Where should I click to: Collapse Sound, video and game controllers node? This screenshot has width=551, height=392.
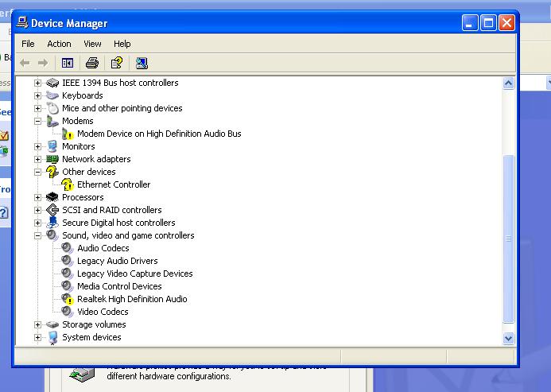37,235
